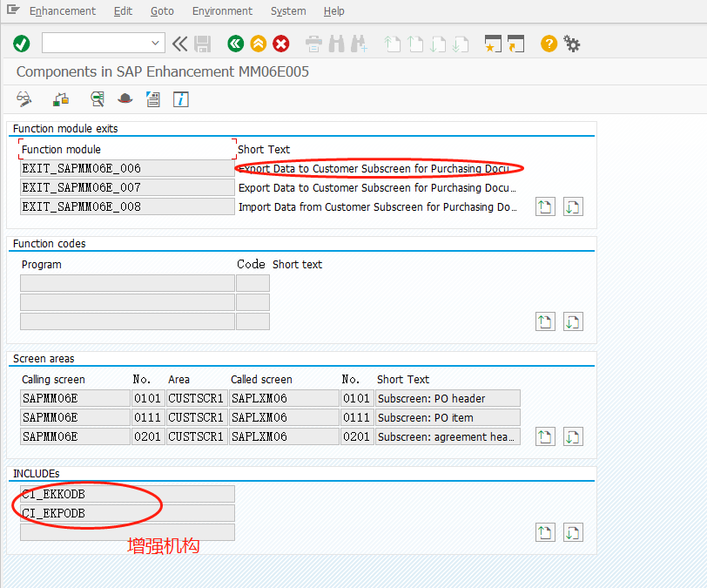Open the Help menu
Screen dimensions: 707x588
coord(333,10)
